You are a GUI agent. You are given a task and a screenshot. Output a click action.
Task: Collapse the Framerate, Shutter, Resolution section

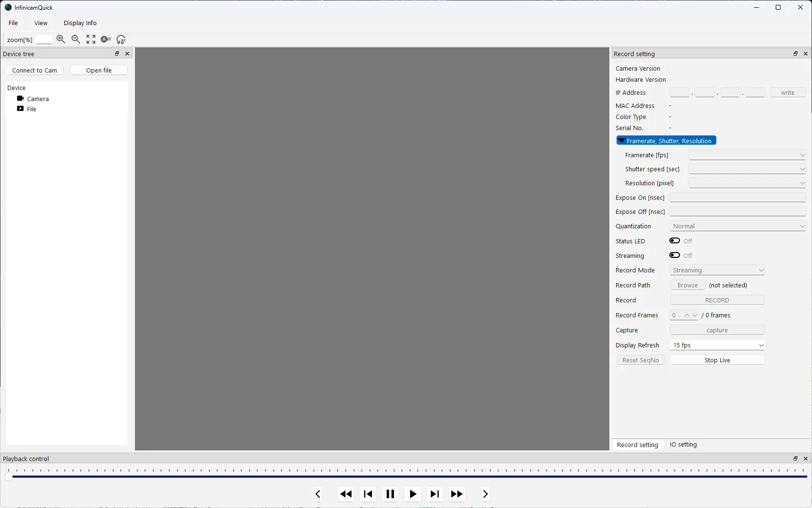(x=666, y=141)
